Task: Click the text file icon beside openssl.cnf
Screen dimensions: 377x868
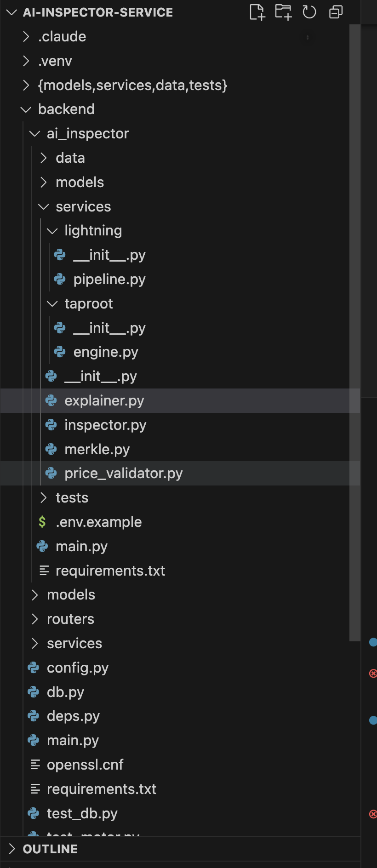Action: 35,765
